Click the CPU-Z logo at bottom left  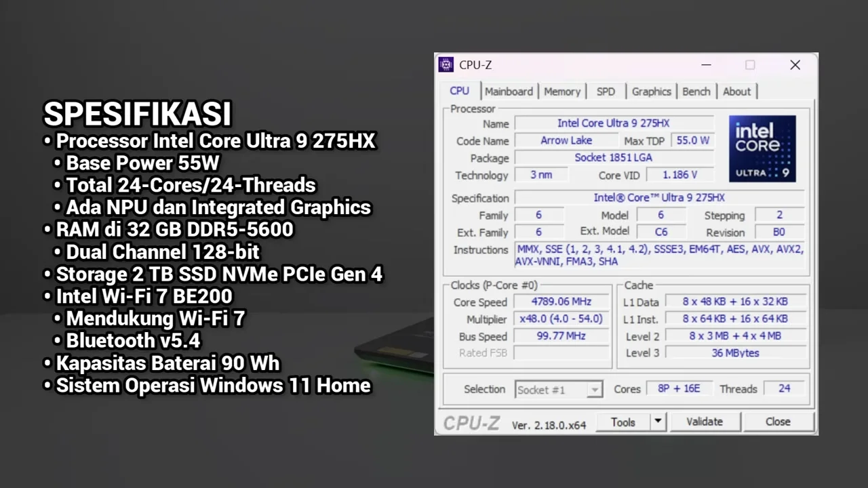coord(471,422)
